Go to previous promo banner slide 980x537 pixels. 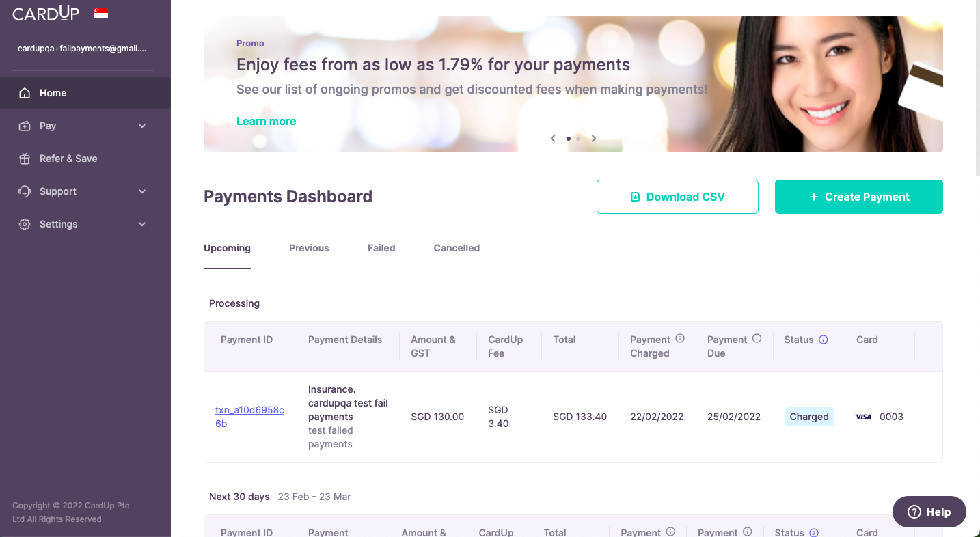coord(553,139)
